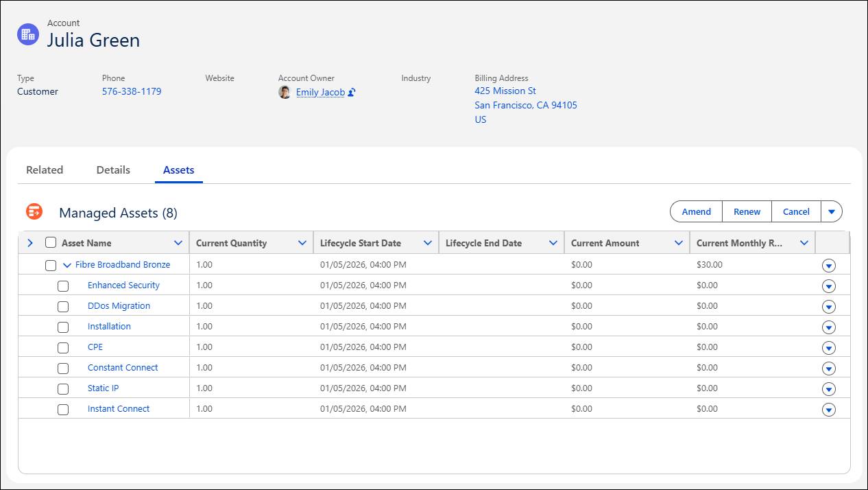The width and height of the screenshot is (868, 490).
Task: Expand all rows with header chevron
Action: 29,243
